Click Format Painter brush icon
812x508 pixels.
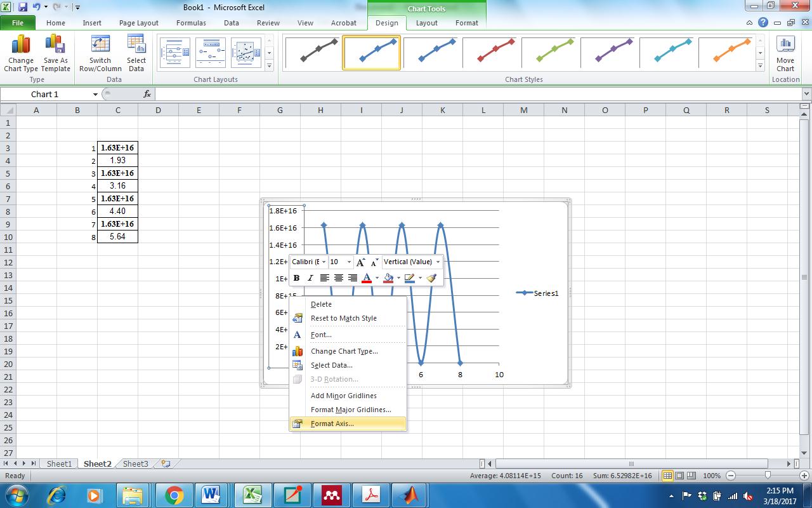(431, 278)
